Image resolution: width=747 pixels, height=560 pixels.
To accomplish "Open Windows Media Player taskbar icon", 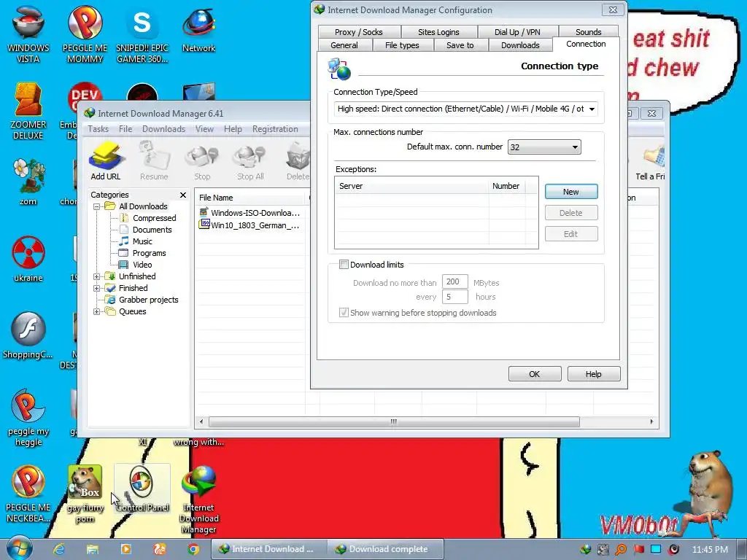I will (126, 549).
